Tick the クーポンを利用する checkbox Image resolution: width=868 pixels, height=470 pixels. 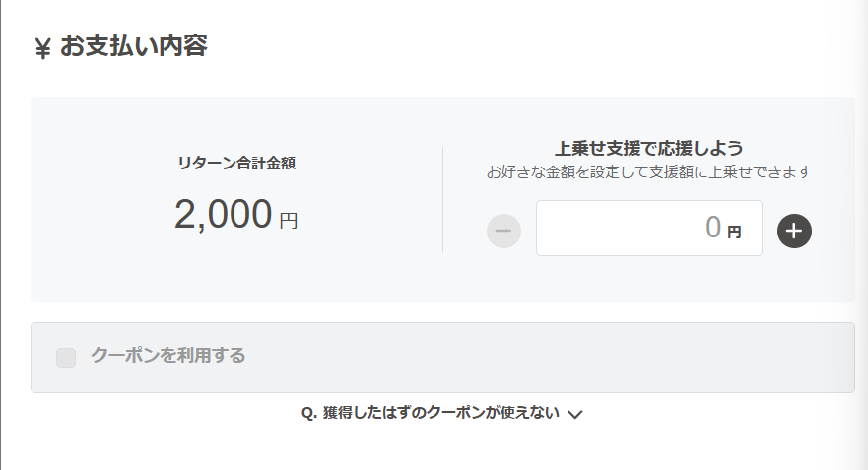(66, 358)
